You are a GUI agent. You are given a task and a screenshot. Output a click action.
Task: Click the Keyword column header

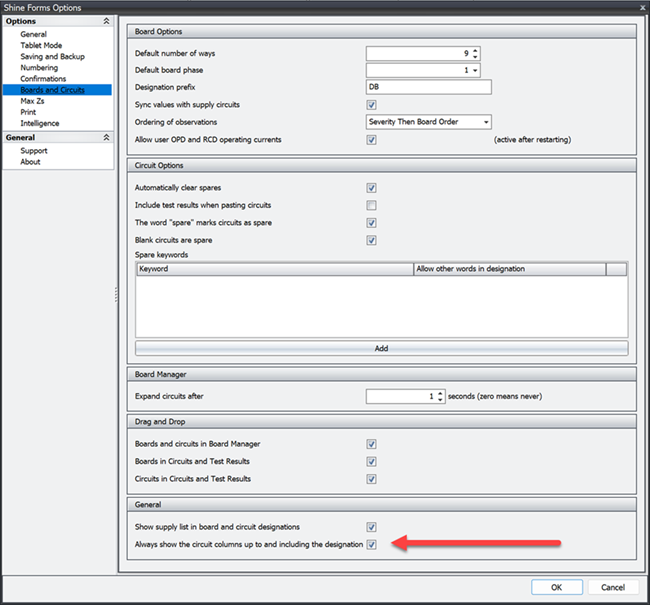[275, 269]
